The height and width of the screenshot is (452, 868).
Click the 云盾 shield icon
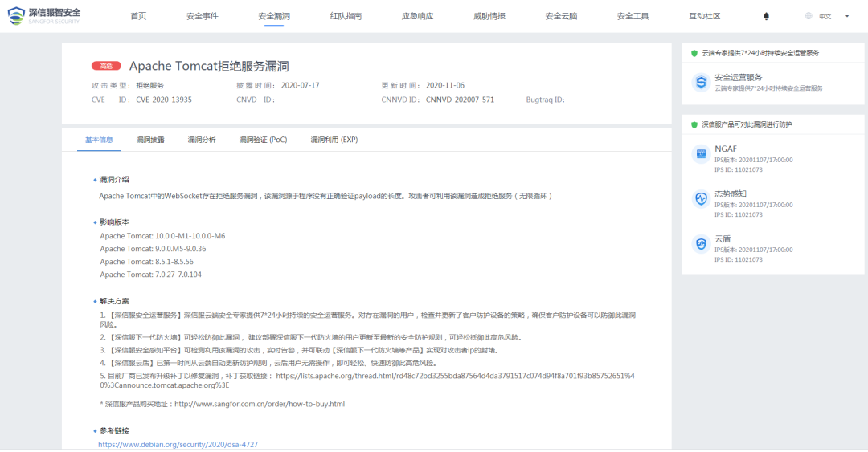(x=701, y=243)
